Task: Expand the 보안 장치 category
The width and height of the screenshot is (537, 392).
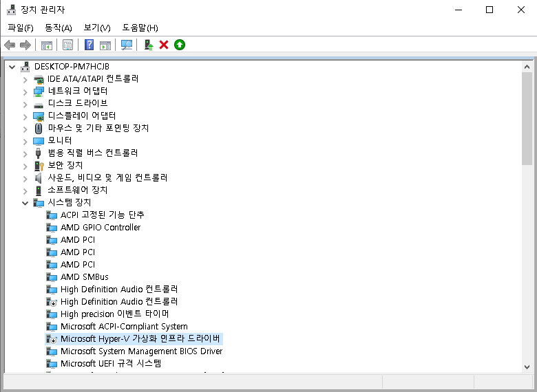Action: coord(25,166)
